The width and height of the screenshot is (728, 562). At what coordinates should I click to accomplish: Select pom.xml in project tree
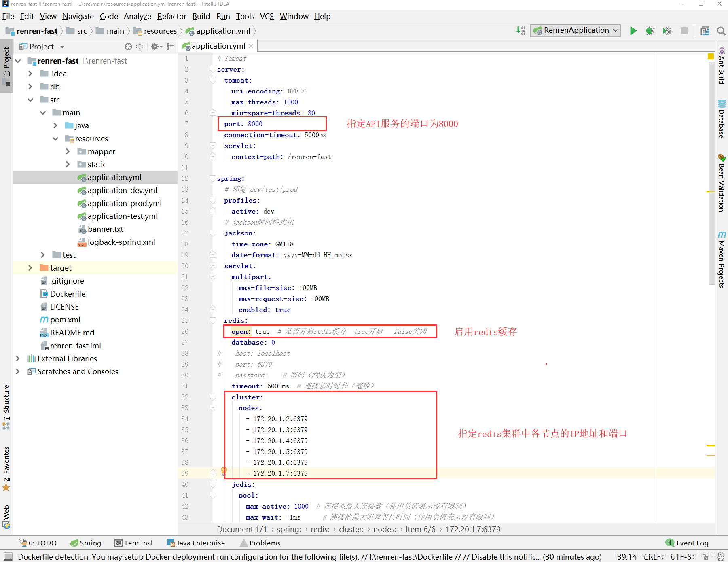pos(65,320)
